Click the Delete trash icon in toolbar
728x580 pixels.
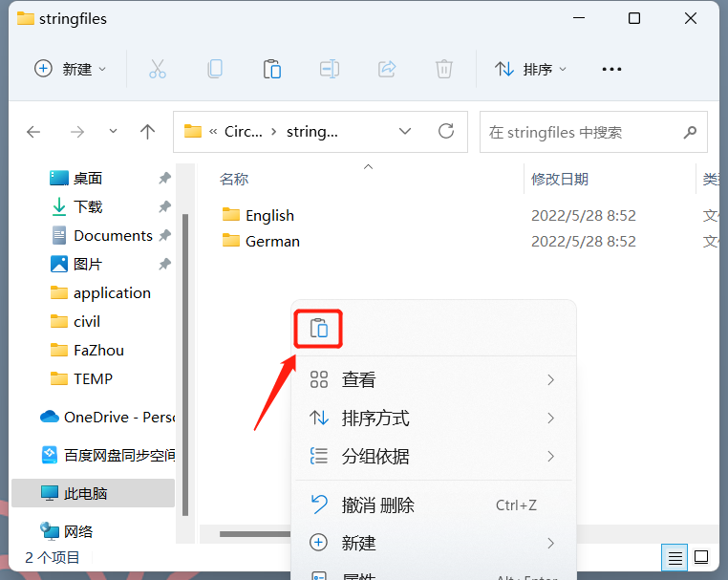click(x=444, y=69)
